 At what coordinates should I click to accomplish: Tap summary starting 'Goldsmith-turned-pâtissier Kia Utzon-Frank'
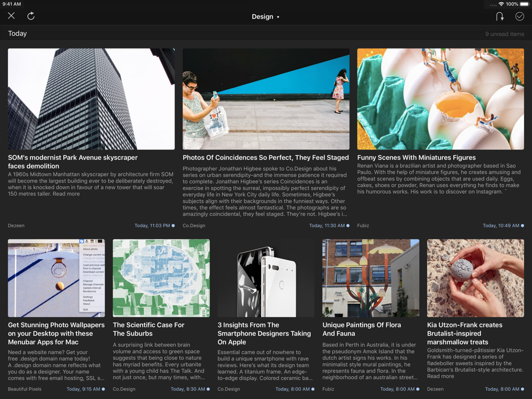coord(475,363)
